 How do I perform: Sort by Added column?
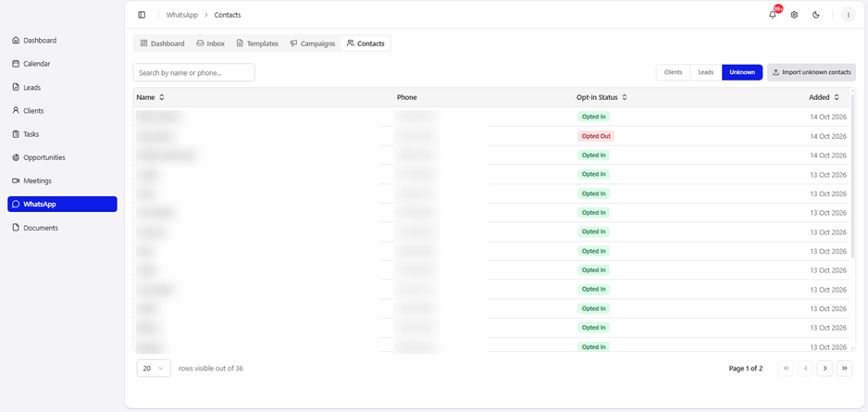[x=825, y=97]
